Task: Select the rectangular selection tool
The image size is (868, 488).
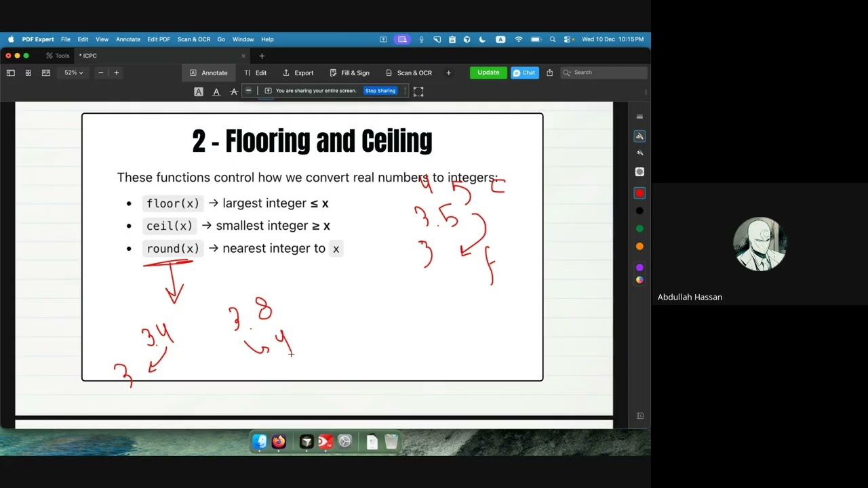Action: click(418, 91)
